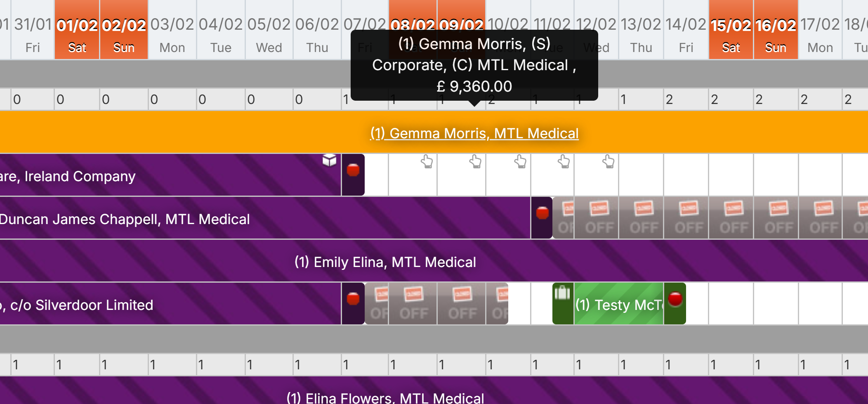Click the red end marker on Silverdoor Limited booking

pos(353,299)
